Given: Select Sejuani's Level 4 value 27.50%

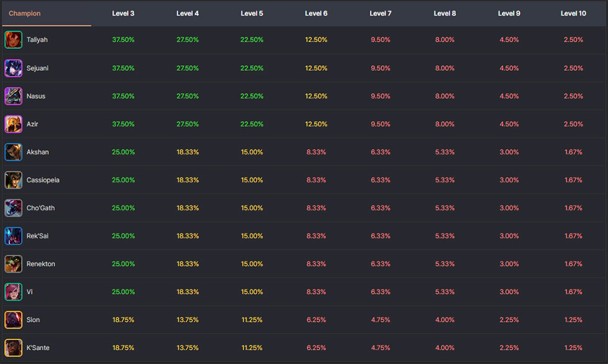Looking at the screenshot, I should pyautogui.click(x=187, y=68).
